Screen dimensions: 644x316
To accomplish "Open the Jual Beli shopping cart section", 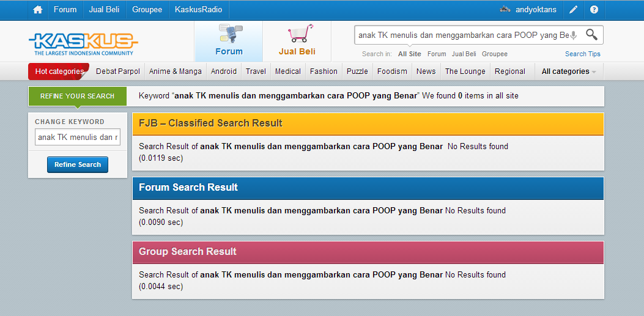I will click(x=297, y=41).
